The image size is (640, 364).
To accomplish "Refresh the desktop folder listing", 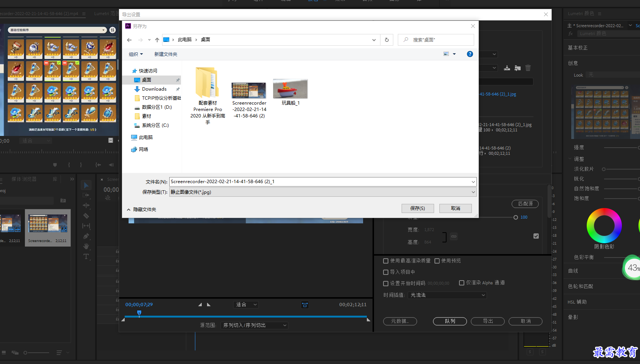I will pyautogui.click(x=386, y=40).
